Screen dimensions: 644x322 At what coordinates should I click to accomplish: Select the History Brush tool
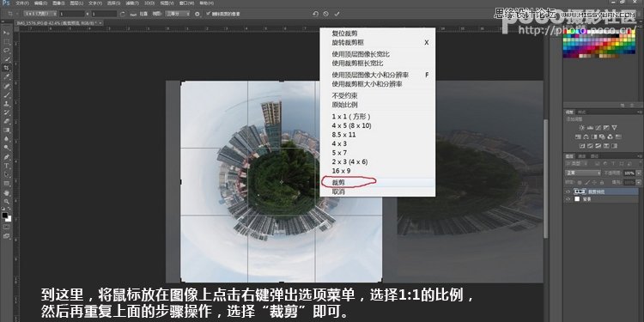point(7,112)
